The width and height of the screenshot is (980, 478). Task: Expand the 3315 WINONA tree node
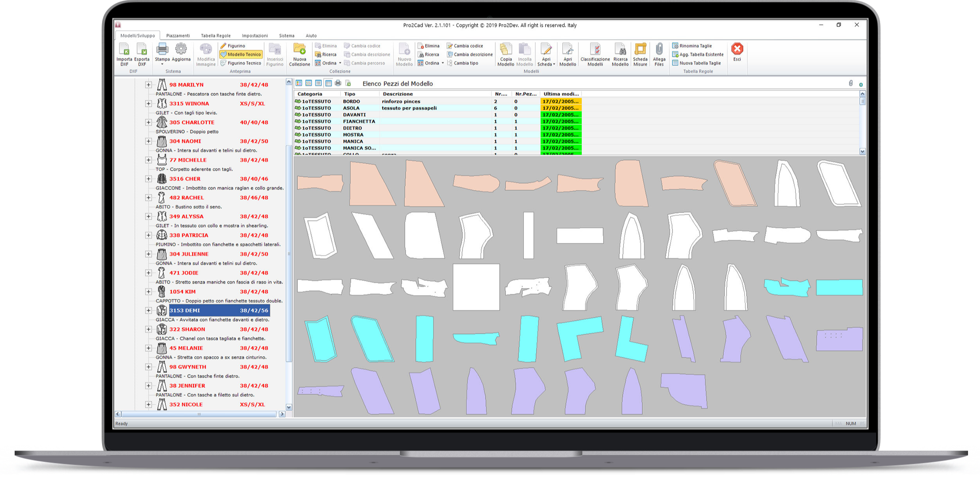(149, 103)
